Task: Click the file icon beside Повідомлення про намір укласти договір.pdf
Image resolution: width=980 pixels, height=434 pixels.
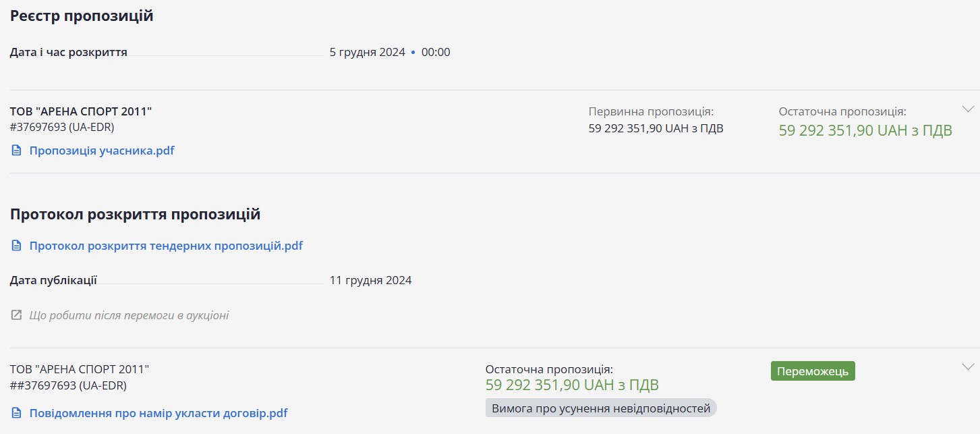Action: tap(17, 413)
